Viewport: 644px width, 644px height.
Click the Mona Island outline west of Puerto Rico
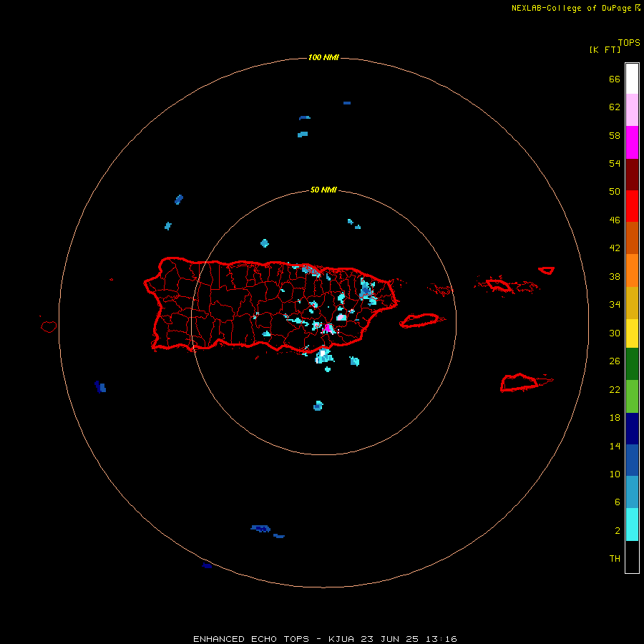tap(49, 326)
